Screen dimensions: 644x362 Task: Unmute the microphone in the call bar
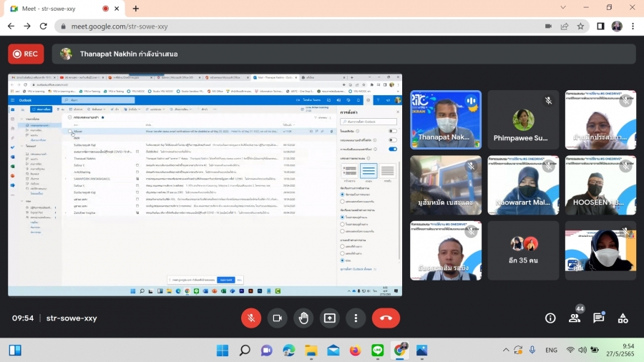[251, 318]
